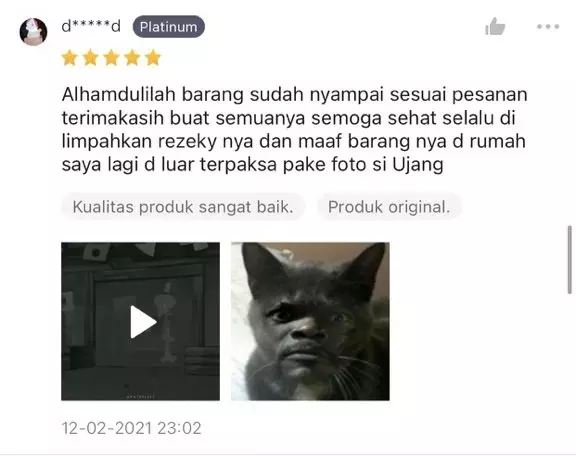
Task: Open the three-dot more options menu
Action: pos(548,26)
